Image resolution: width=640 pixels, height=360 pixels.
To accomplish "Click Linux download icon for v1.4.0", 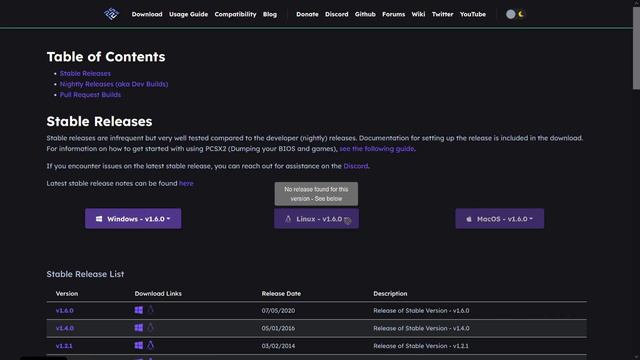I will (151, 327).
